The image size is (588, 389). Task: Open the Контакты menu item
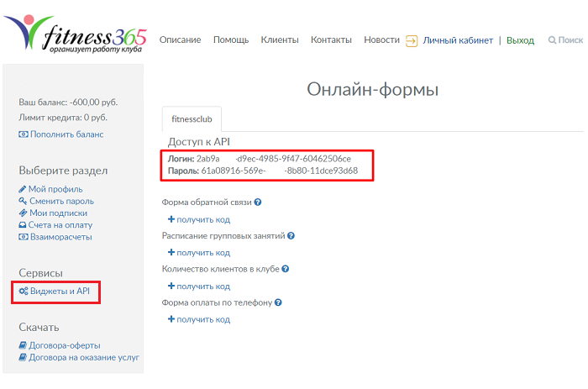331,39
